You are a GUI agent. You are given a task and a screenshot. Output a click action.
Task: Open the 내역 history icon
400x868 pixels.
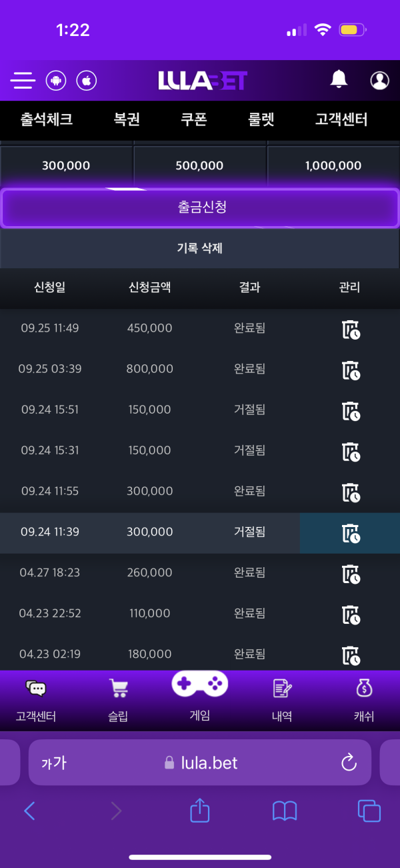tap(282, 688)
